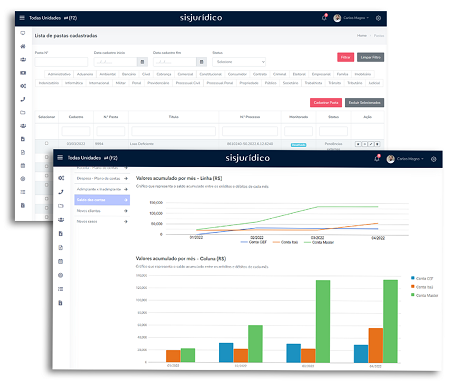
Task: Open the Status Selecione dropdown
Action: tap(239, 62)
